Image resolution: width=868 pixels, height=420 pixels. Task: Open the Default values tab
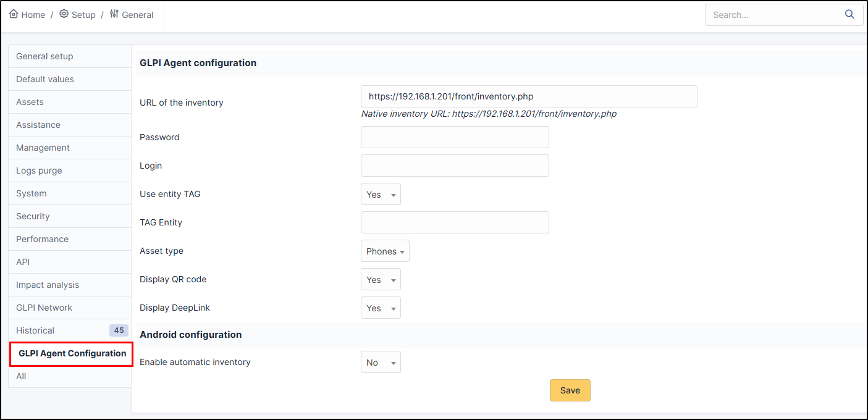point(45,79)
